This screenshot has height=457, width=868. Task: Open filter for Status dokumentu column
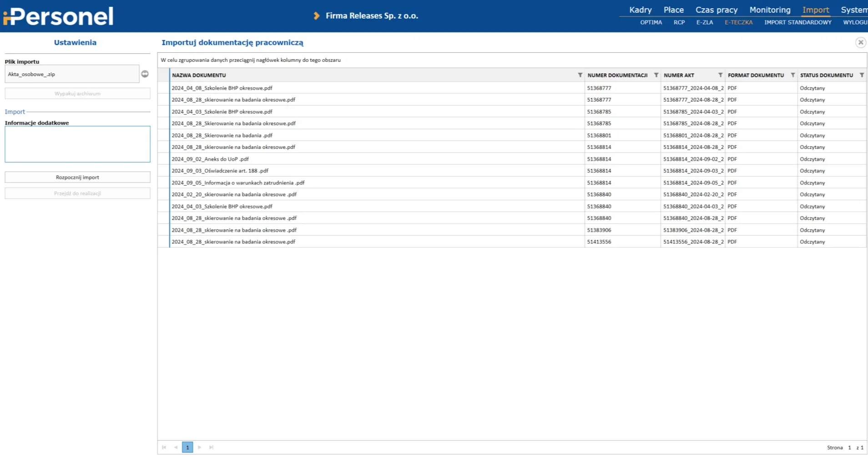point(861,75)
